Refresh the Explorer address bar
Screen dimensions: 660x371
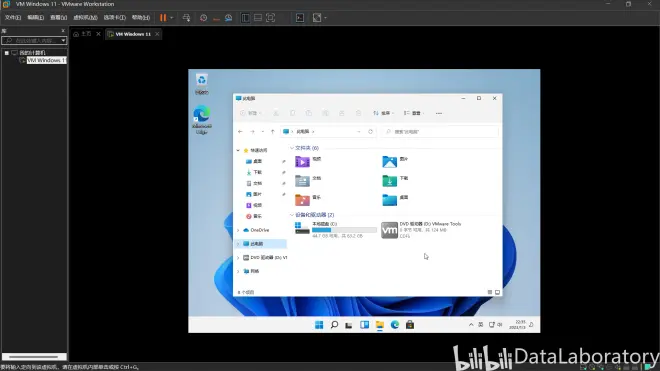click(370, 131)
